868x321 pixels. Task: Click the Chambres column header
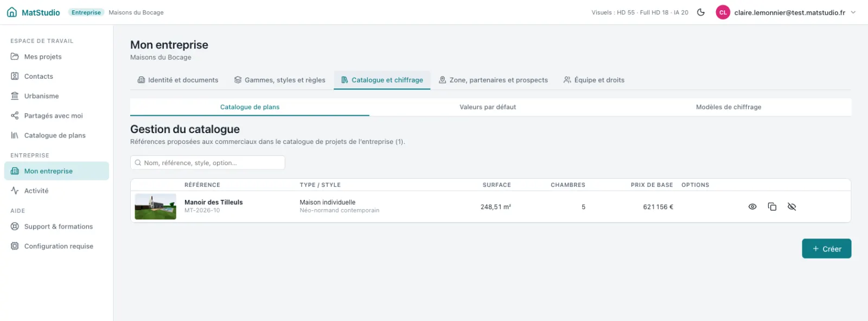point(568,185)
